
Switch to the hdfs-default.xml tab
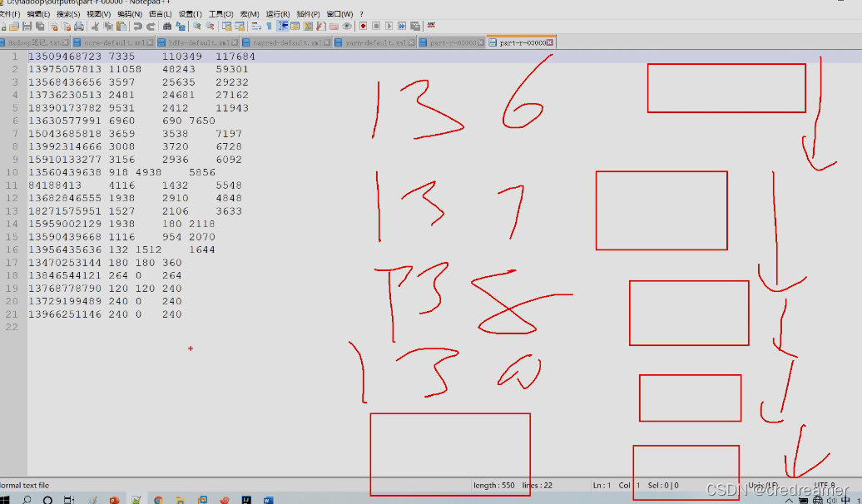(x=199, y=42)
